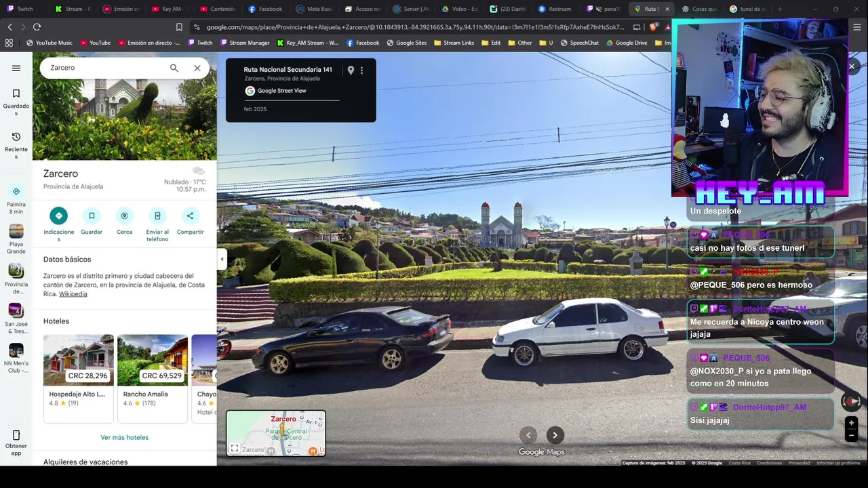This screenshot has height=488, width=868.
Task: Click the Privacidad link in footer
Action: [799, 463]
